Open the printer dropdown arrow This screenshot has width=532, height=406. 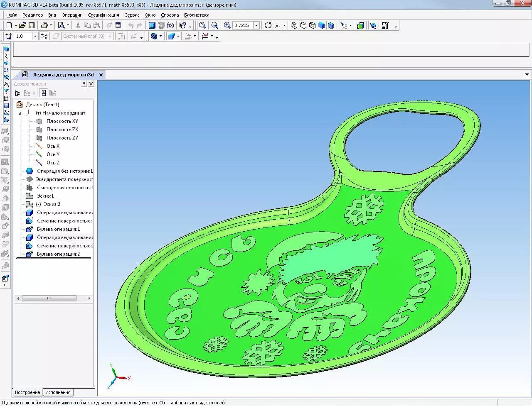click(51, 25)
